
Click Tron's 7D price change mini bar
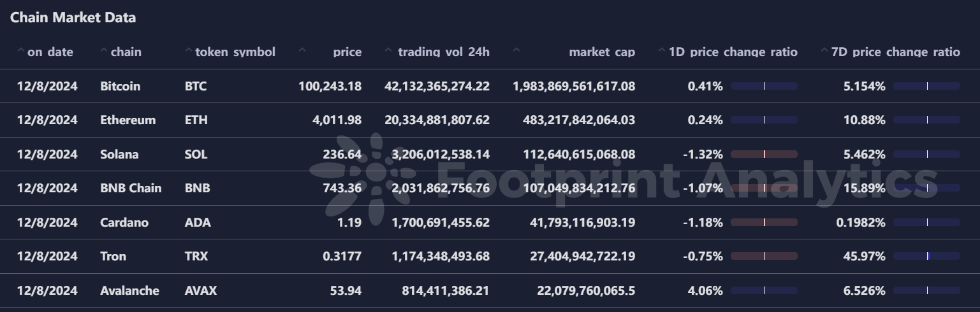click(x=926, y=256)
